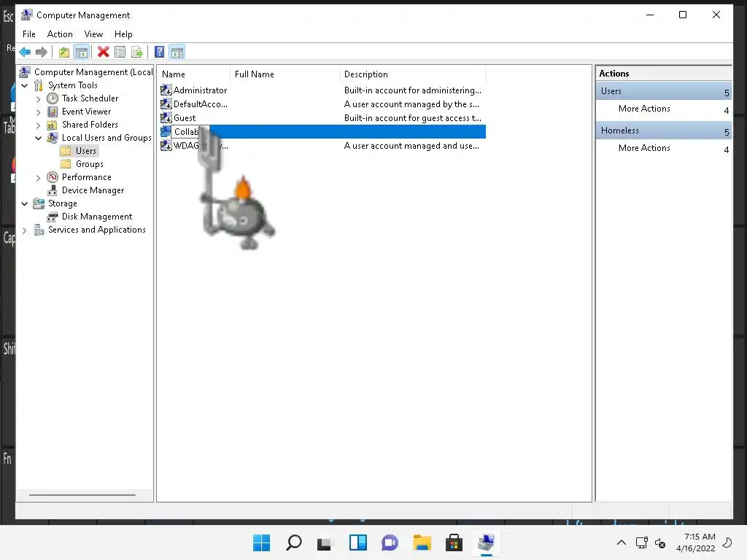This screenshot has height=560, width=747.
Task: Click the red Delete X icon
Action: coord(103,52)
